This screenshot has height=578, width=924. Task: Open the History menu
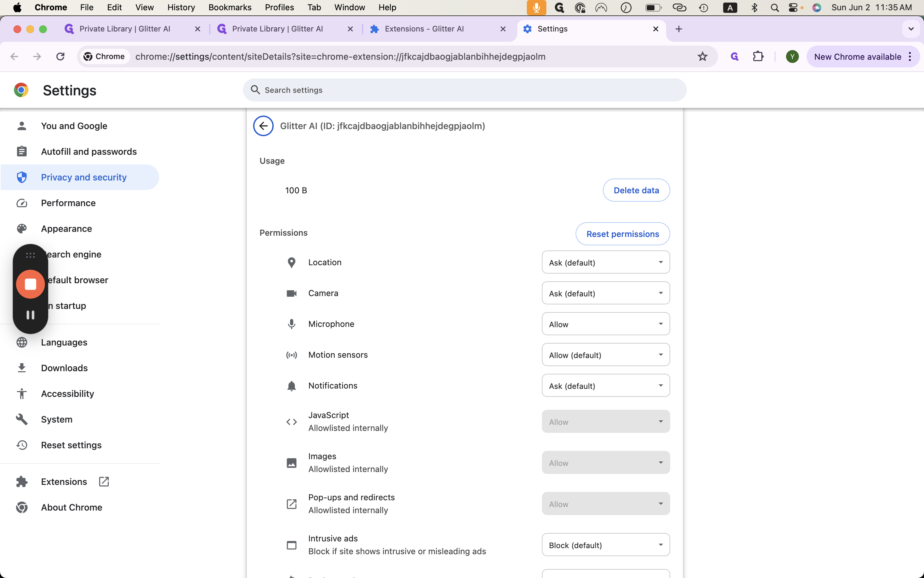(x=181, y=8)
